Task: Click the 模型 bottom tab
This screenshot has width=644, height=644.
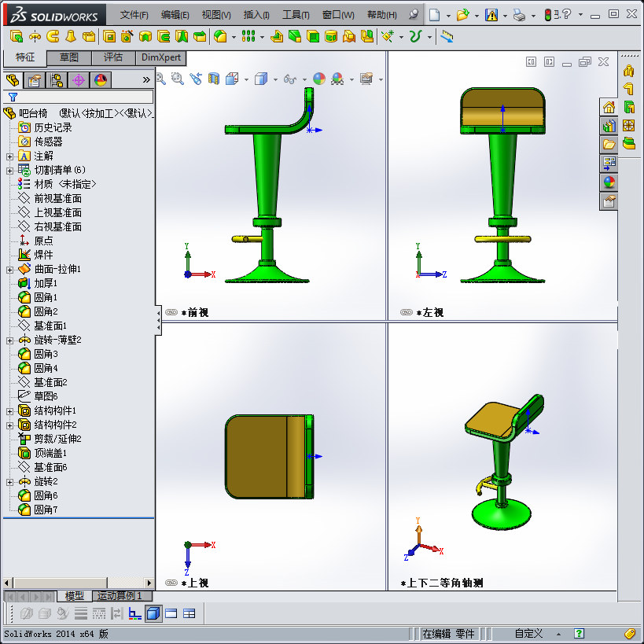Action: click(x=75, y=595)
